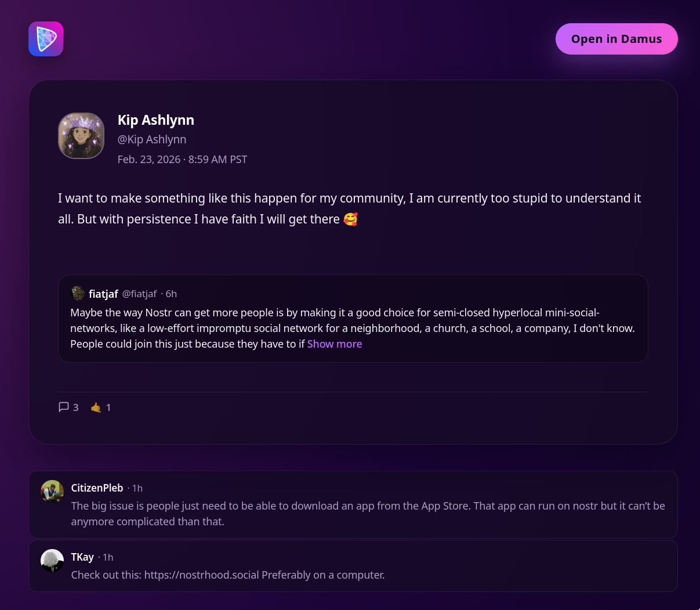Click the heart-face emoji in the post

pyautogui.click(x=350, y=219)
